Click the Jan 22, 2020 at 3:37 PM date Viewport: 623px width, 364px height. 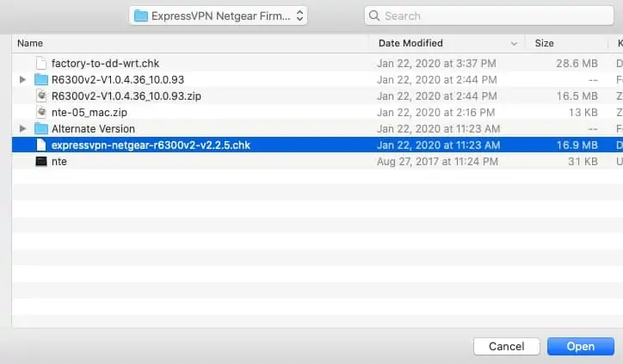pos(436,63)
